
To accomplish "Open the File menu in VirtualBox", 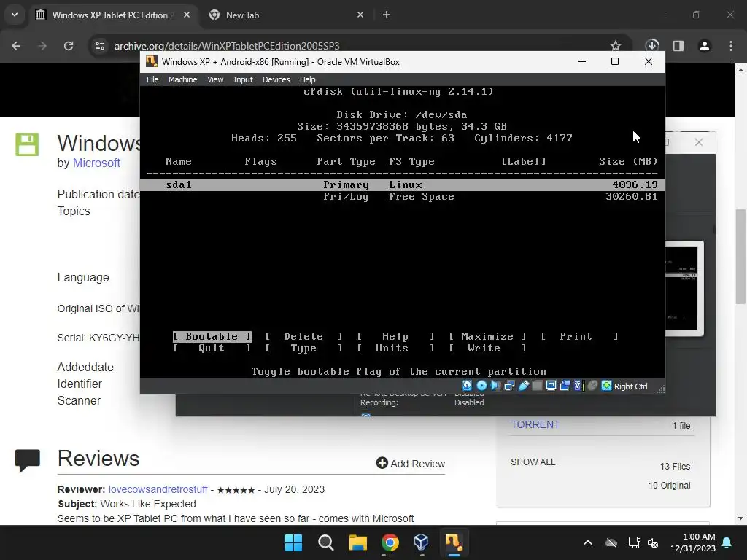I will (152, 79).
